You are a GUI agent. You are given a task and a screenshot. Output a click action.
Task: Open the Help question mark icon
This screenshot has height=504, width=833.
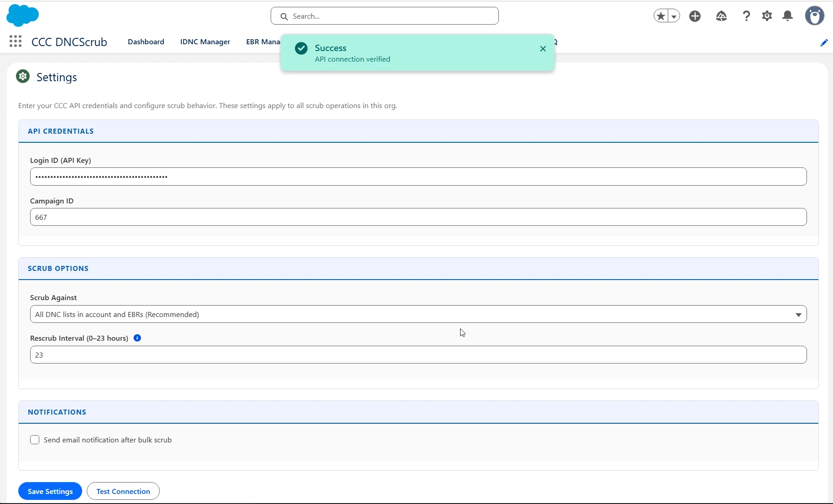pos(746,16)
